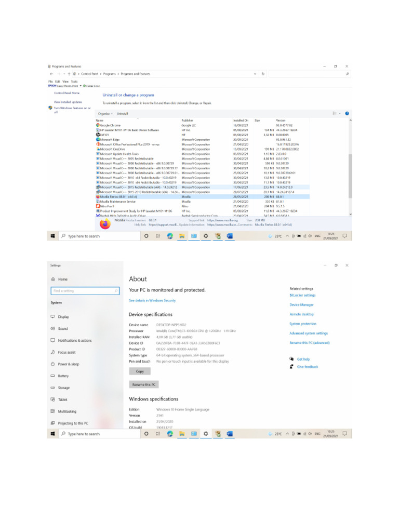Open Turn Windows features on or off
The height and width of the screenshot is (532, 399).
coord(72,110)
